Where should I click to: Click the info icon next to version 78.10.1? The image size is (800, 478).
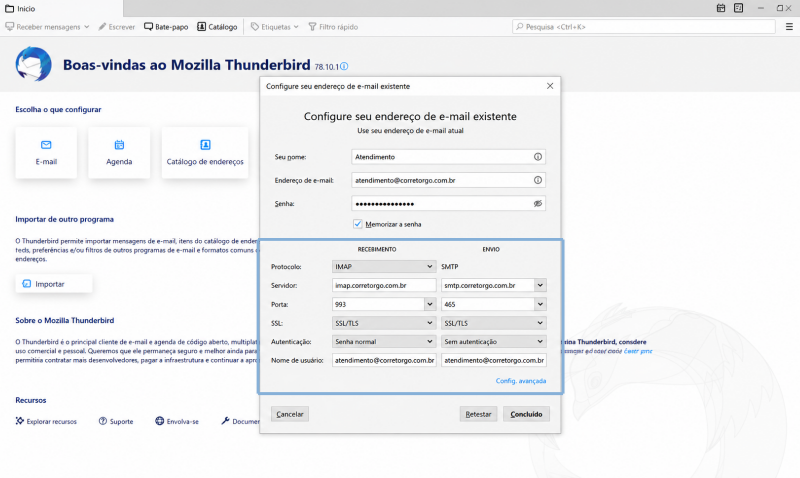pyautogui.click(x=344, y=66)
